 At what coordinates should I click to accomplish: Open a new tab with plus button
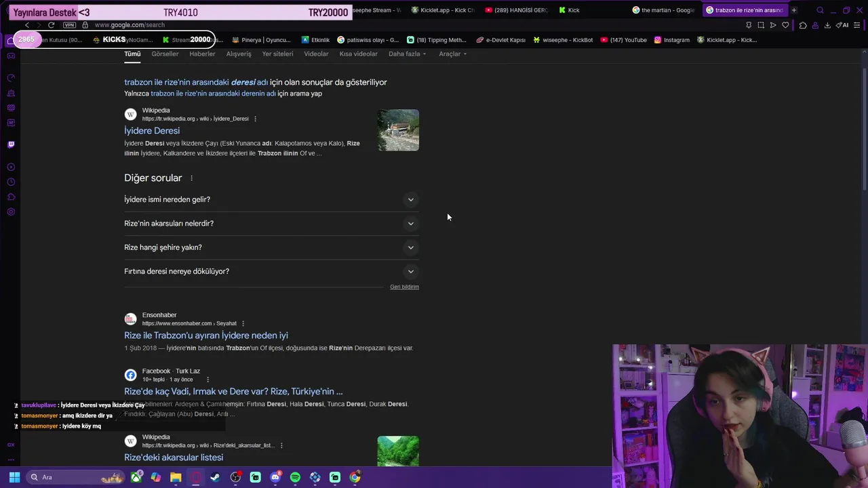click(x=793, y=10)
